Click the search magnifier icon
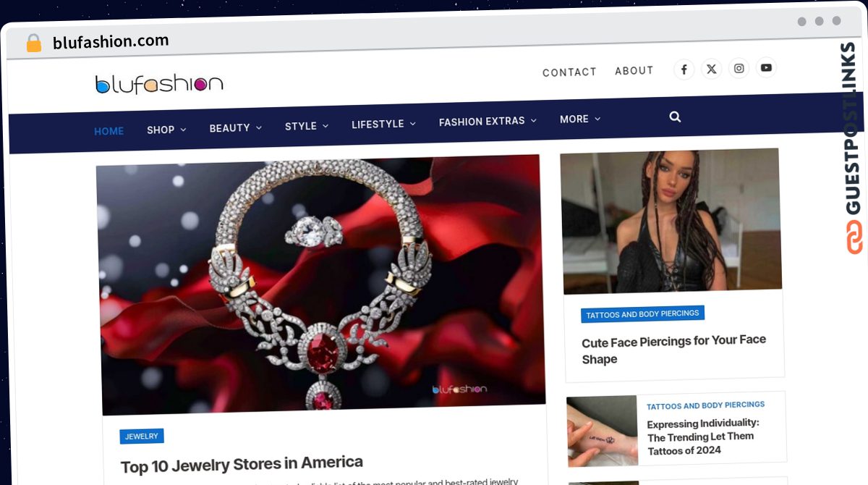 675,117
